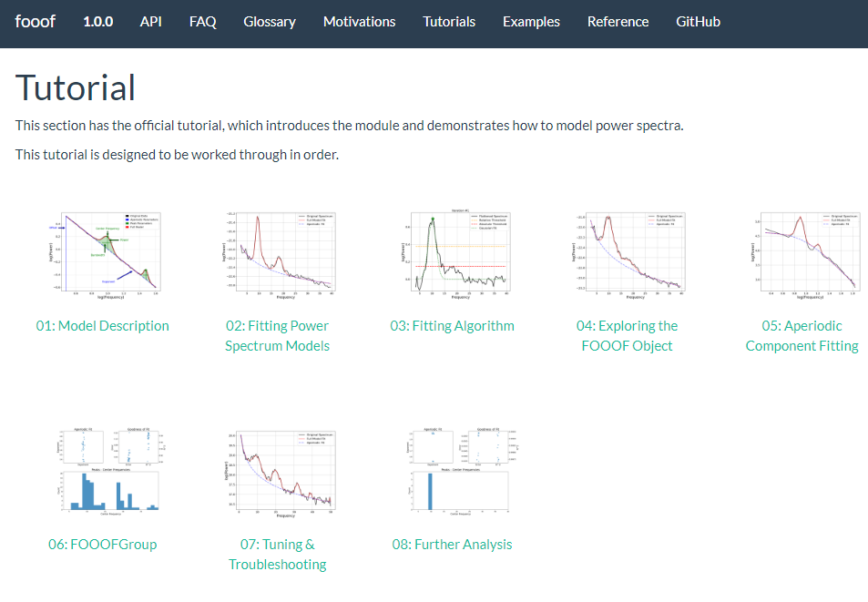The height and width of the screenshot is (602, 868).
Task: Click the Model Description plot thumbnail
Action: pos(103,251)
